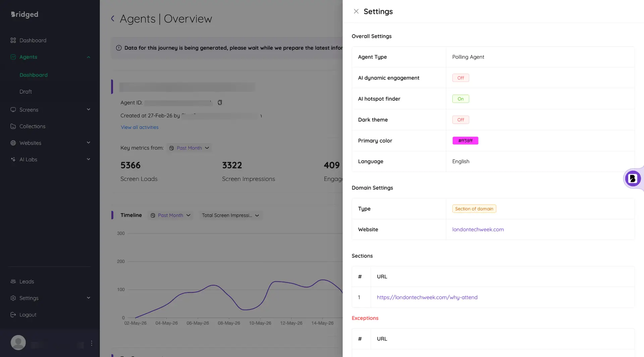Click row number 1 in Sections table
This screenshot has width=644, height=357.
359,298
